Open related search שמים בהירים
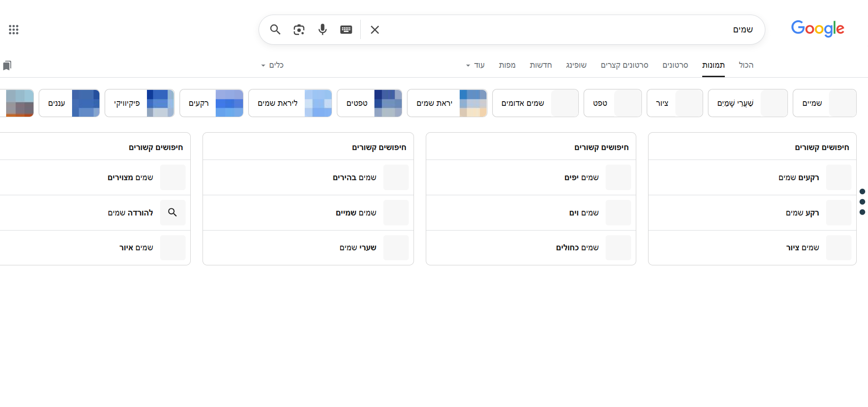The image size is (868, 407). [x=308, y=177]
